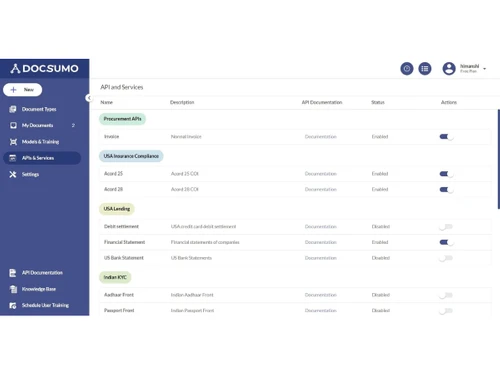Click the Procurement APIs category tag

click(122, 119)
